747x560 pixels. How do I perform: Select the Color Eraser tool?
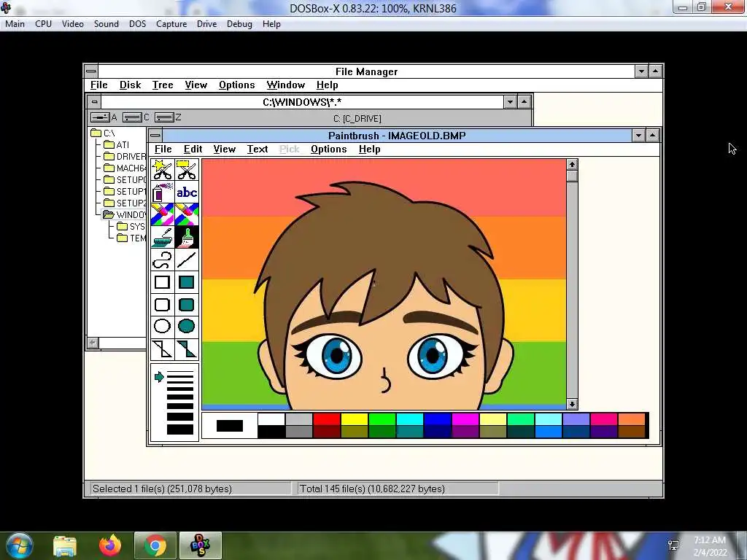(163, 215)
